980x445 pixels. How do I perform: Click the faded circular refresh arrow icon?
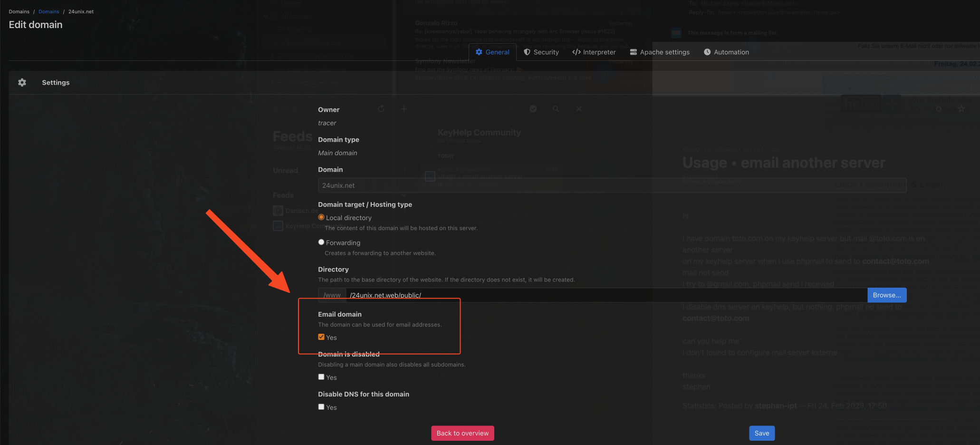[381, 109]
